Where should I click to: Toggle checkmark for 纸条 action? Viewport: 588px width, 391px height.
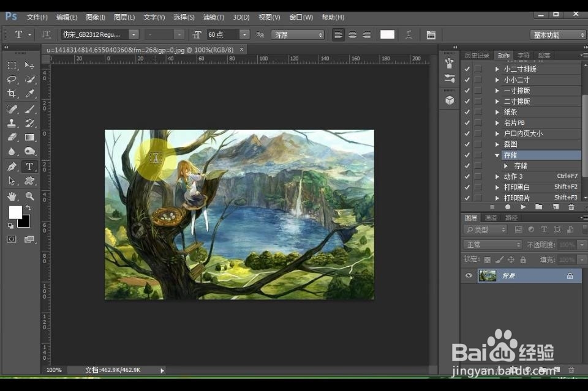pos(467,112)
